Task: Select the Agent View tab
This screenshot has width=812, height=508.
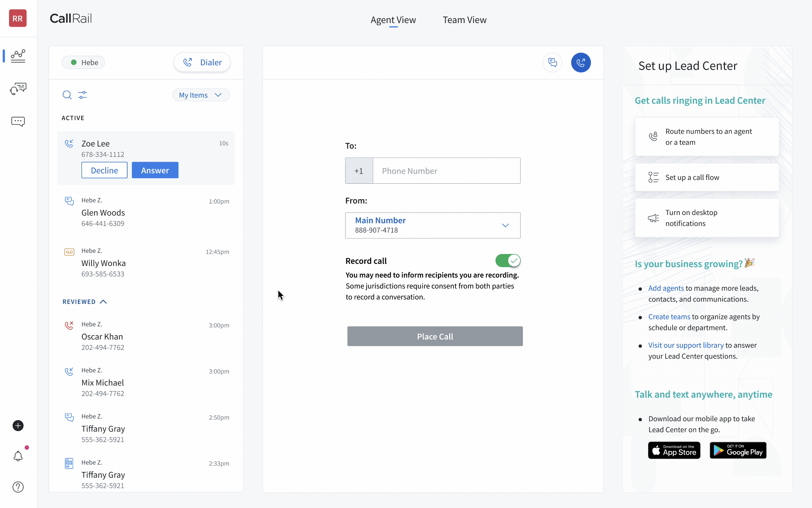Action: [x=393, y=20]
